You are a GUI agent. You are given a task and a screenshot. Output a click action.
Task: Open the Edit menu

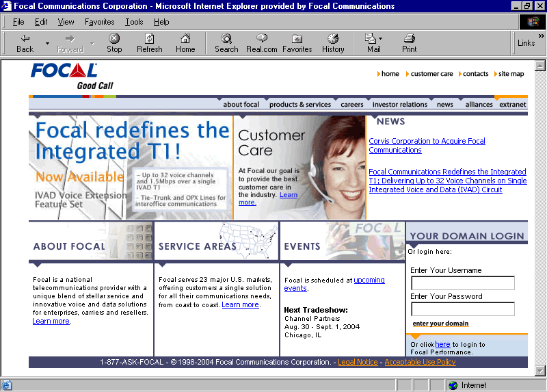[41, 22]
